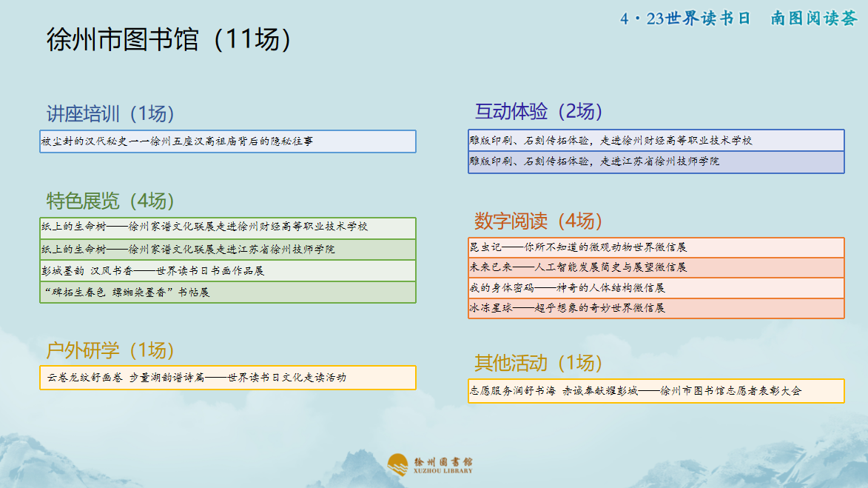
Task: Select 雕版印刷 row for 徐州财经高等职业技术学校
Action: [x=656, y=140]
